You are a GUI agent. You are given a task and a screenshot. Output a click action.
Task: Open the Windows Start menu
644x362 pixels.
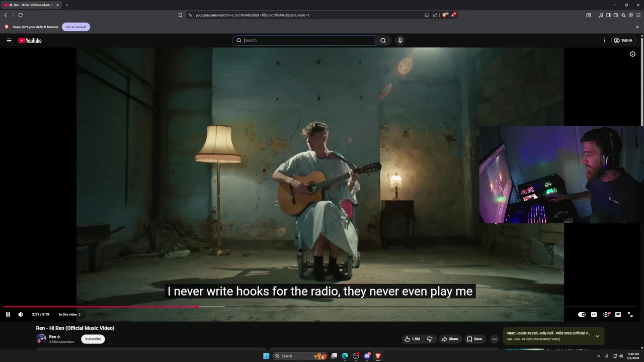point(266,356)
